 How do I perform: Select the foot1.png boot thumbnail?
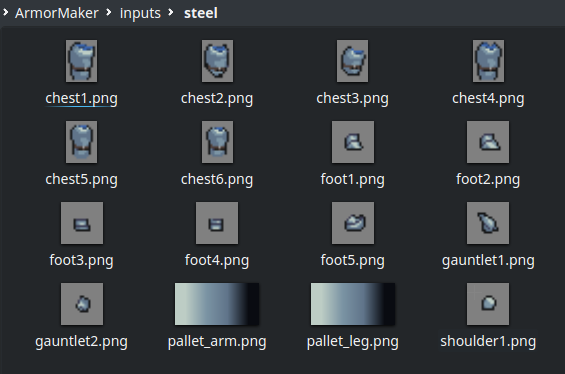pyautogui.click(x=353, y=142)
